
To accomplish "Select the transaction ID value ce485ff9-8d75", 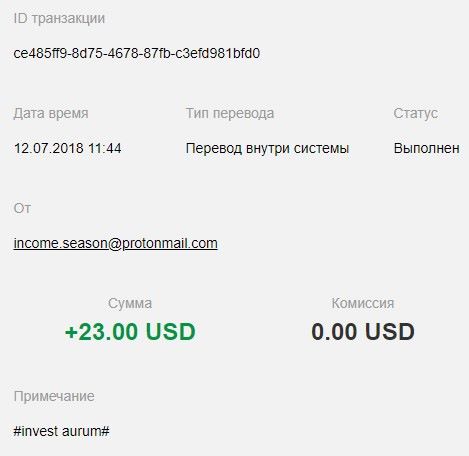I will click(137, 53).
